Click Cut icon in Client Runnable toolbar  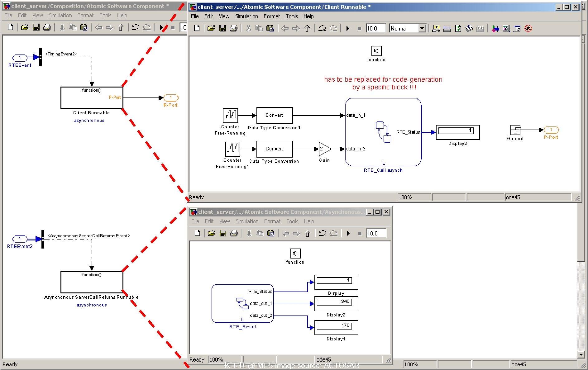(x=248, y=28)
